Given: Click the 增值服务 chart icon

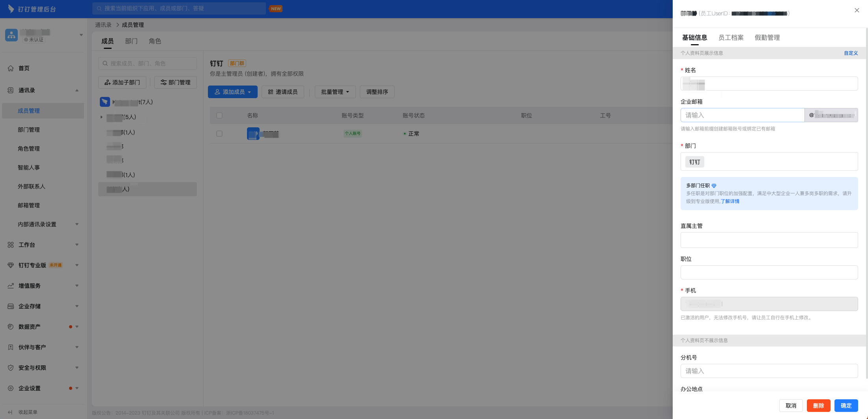Looking at the screenshot, I should 11,286.
